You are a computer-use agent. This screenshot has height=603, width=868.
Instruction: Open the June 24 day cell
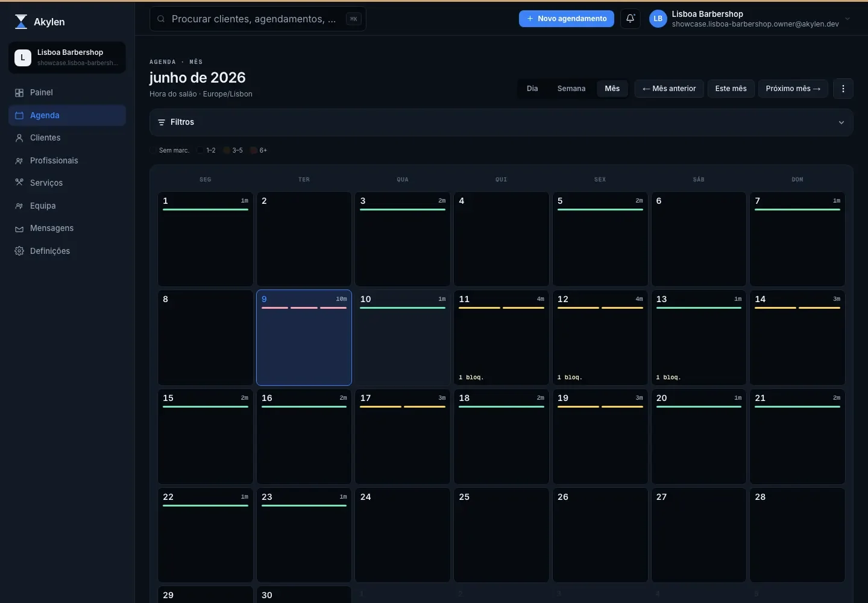pyautogui.click(x=403, y=535)
